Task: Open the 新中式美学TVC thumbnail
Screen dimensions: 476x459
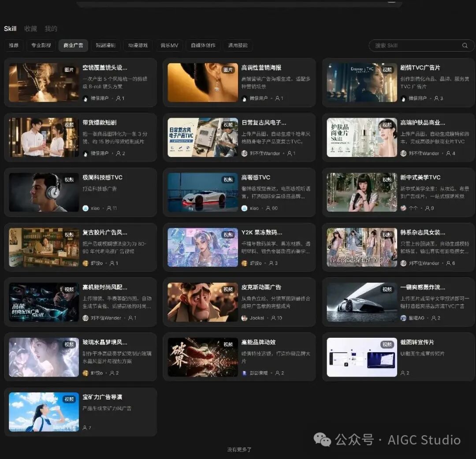Action: click(x=362, y=192)
